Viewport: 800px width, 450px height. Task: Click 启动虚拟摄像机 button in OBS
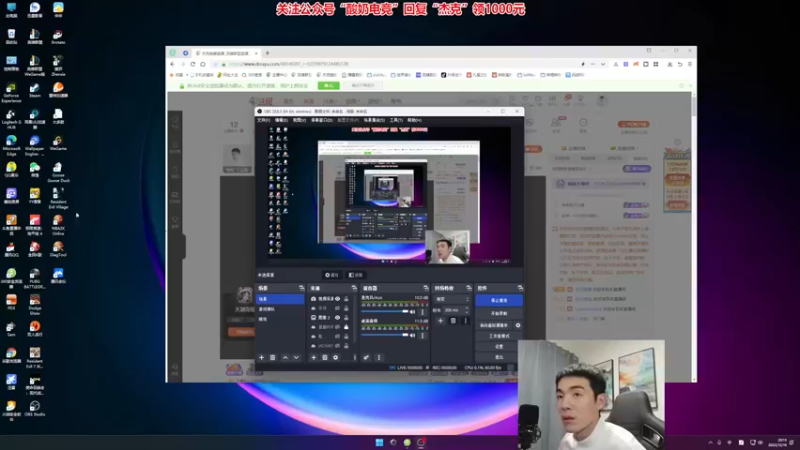click(x=494, y=326)
